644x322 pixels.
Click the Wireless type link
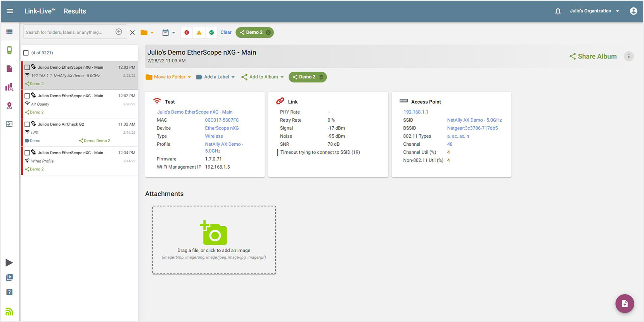click(214, 136)
